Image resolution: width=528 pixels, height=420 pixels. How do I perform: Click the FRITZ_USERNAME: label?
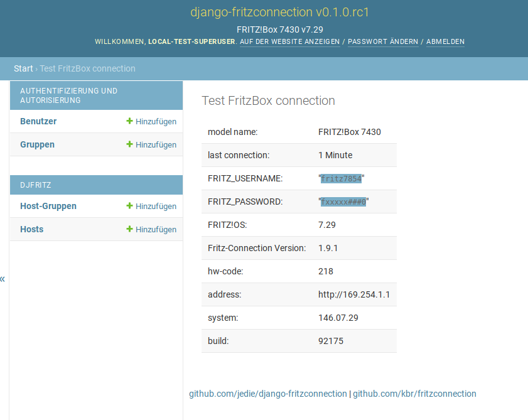[x=245, y=178]
